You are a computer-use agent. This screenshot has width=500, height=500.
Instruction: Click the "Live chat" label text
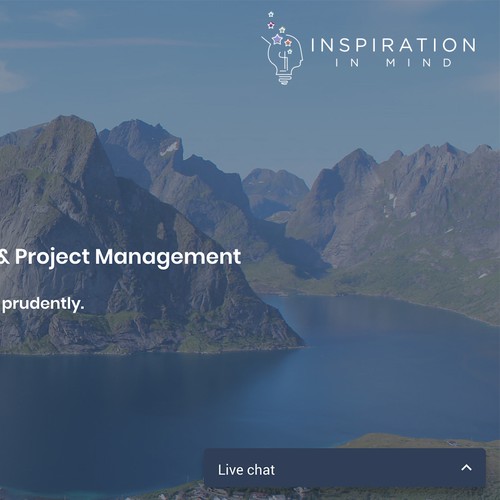click(x=246, y=470)
